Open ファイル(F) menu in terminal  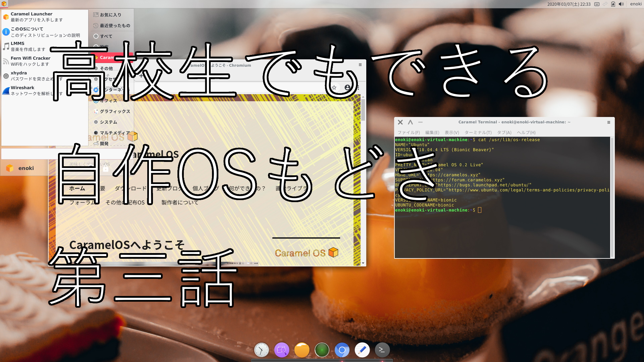pyautogui.click(x=409, y=132)
